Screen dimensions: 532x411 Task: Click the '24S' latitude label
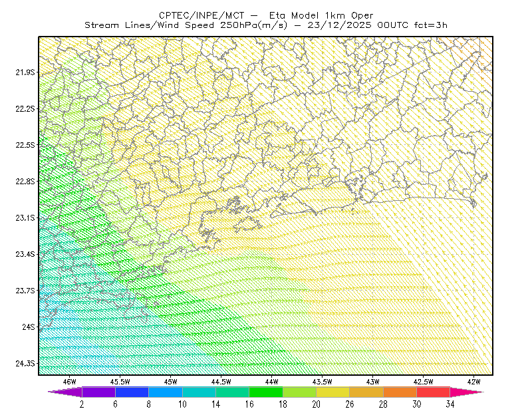(29, 327)
